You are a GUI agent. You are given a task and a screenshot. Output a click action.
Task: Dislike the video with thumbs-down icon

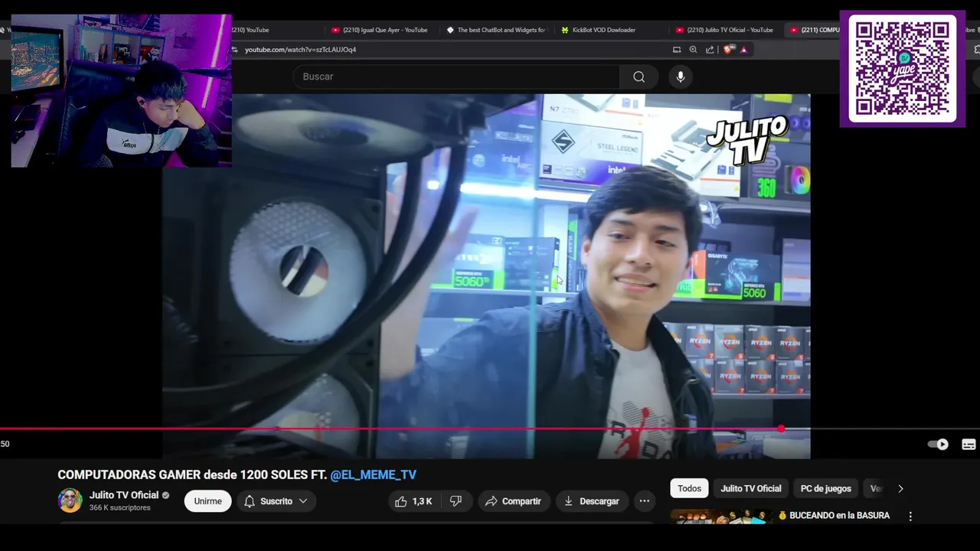pyautogui.click(x=456, y=501)
